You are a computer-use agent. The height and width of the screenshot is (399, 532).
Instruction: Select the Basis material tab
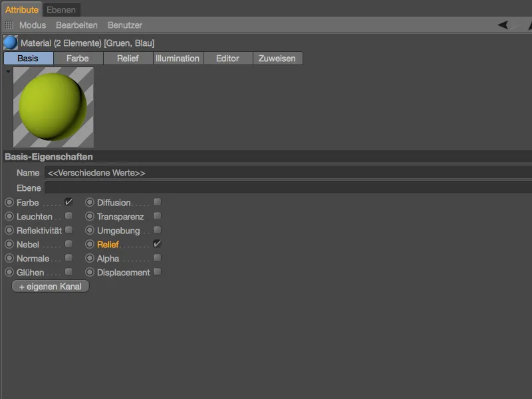point(28,59)
